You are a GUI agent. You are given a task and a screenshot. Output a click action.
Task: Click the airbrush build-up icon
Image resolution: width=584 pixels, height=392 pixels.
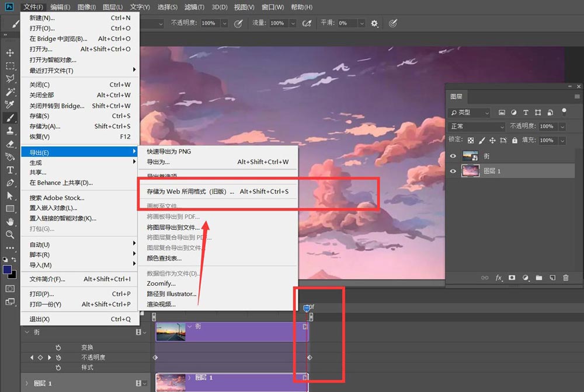[307, 23]
